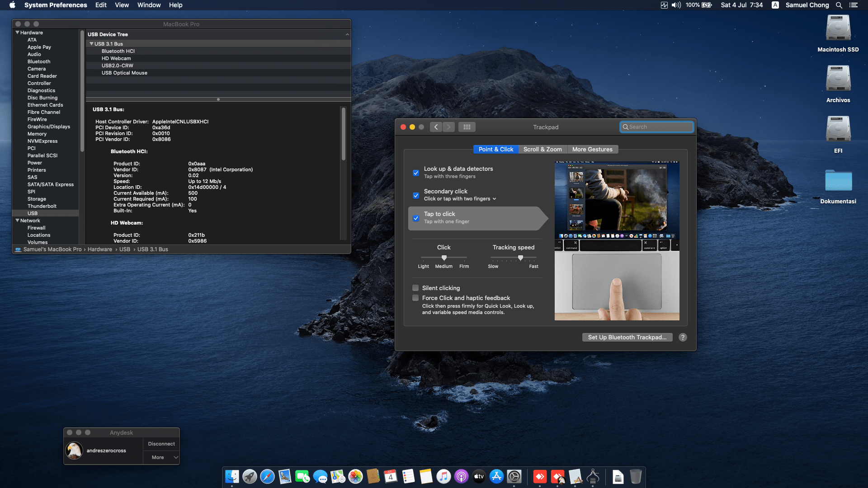The width and height of the screenshot is (868, 488).
Task: Select the Point & Click tab
Action: tap(496, 149)
